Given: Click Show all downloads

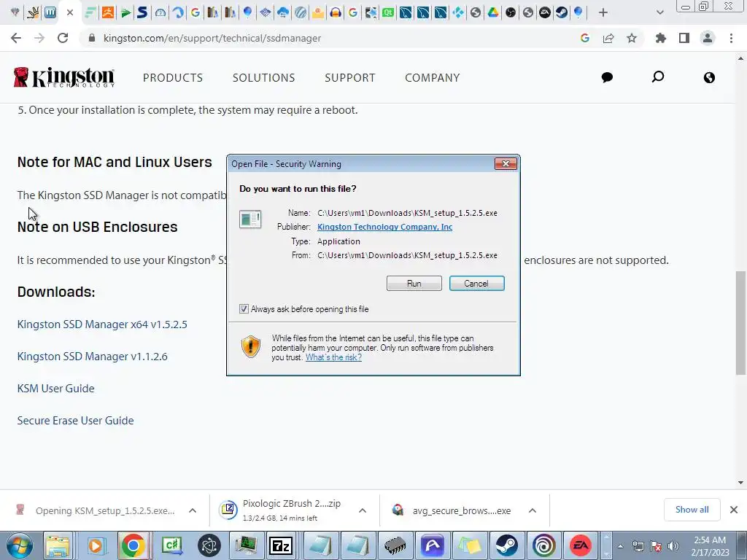Looking at the screenshot, I should [x=692, y=510].
